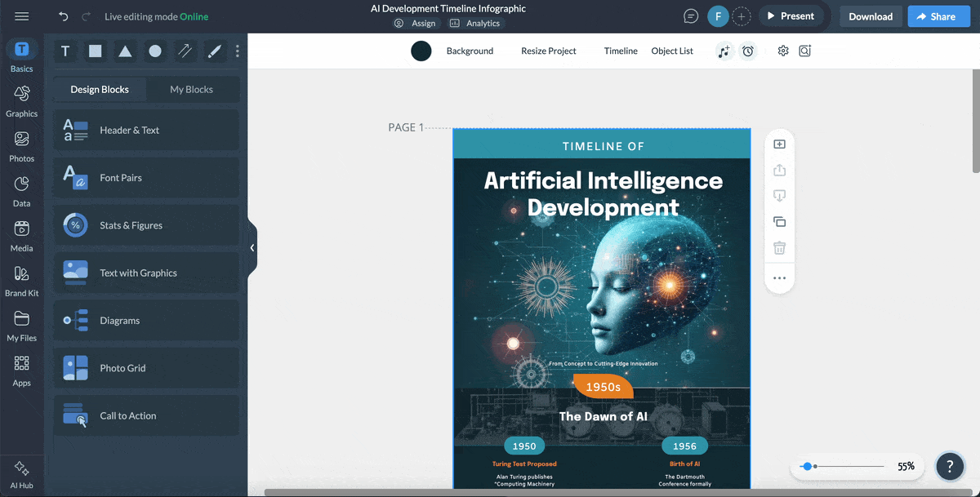Open more shape tools menu
This screenshot has width=980, height=497.
tap(237, 51)
